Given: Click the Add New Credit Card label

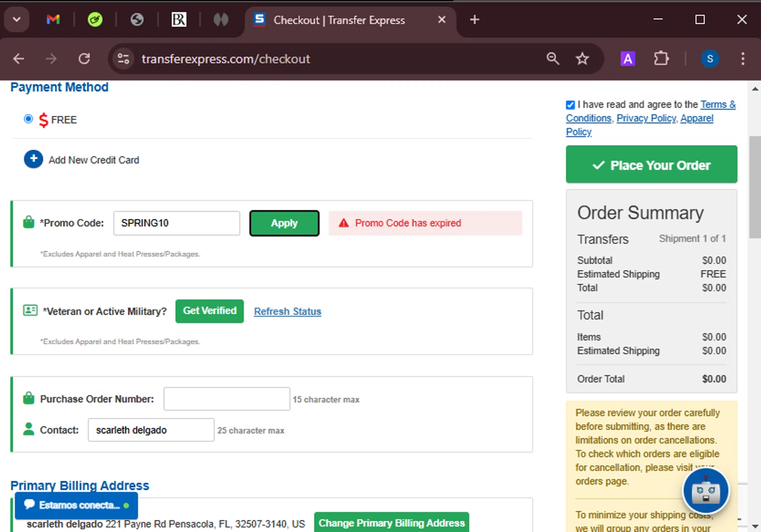Looking at the screenshot, I should 94,160.
